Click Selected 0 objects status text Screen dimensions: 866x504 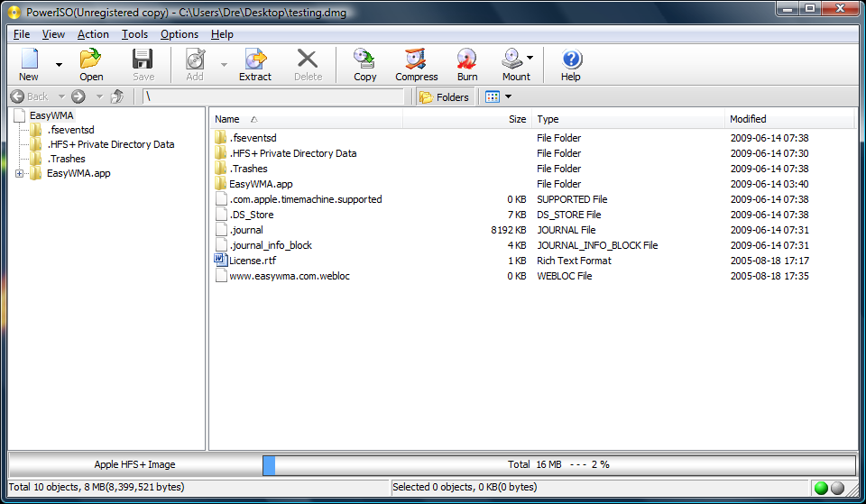(465, 487)
